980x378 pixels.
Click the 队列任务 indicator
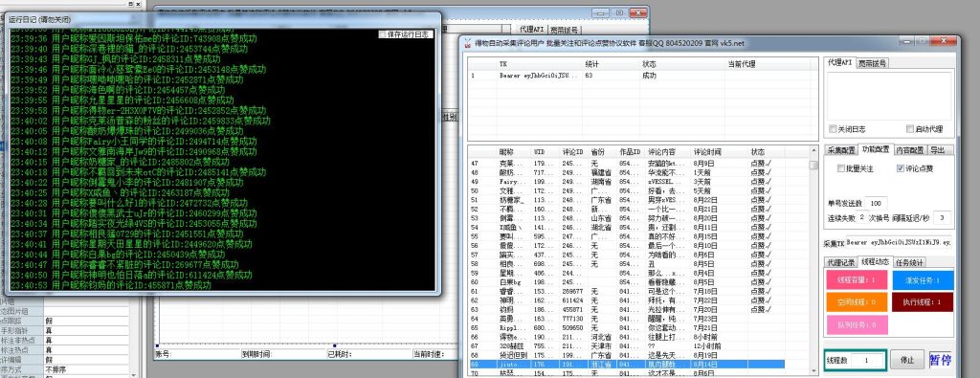click(x=857, y=324)
